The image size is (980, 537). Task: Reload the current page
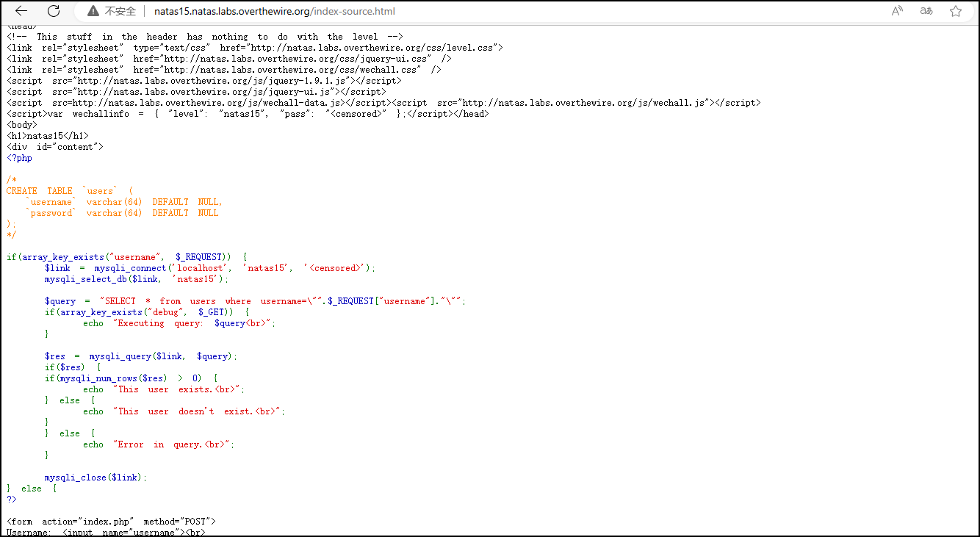tap(54, 11)
